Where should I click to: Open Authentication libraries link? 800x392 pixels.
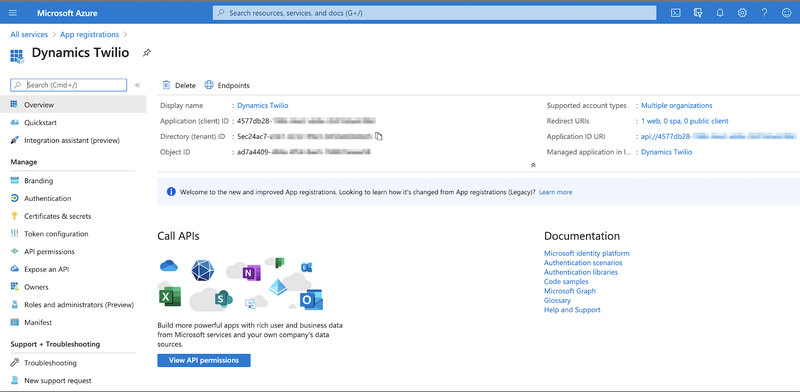click(x=581, y=272)
